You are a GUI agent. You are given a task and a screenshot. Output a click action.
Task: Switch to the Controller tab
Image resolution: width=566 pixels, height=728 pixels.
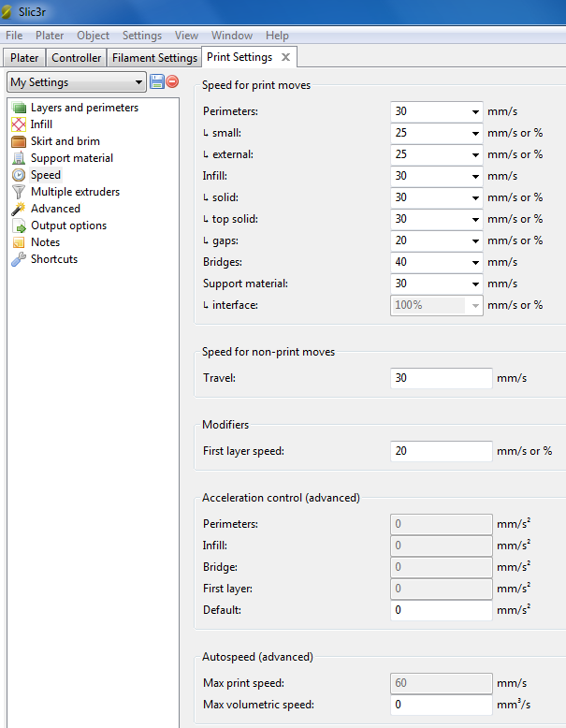click(76, 58)
